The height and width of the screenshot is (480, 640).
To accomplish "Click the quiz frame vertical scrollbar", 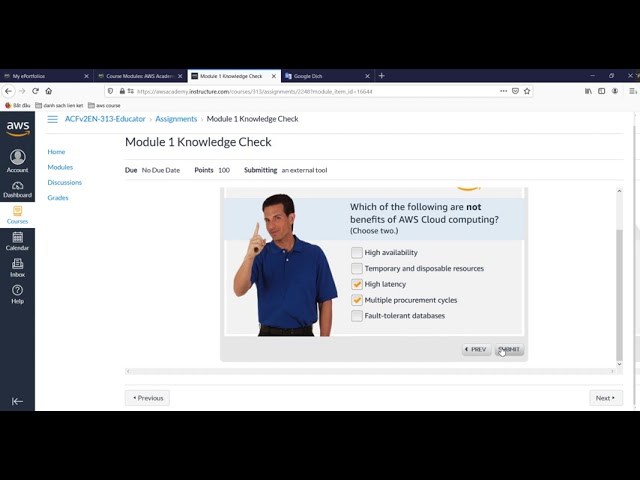I will point(619,295).
